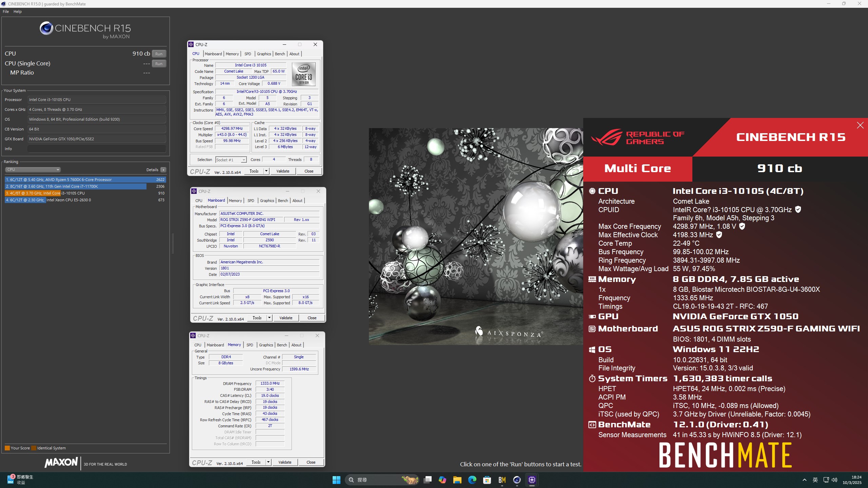
Task: Open BenchMate BM icon on taskbar
Action: [x=502, y=480]
